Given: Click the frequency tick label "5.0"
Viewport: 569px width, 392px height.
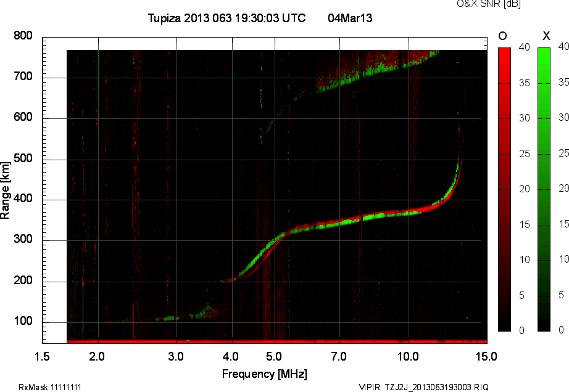Looking at the screenshot, I should [x=274, y=357].
